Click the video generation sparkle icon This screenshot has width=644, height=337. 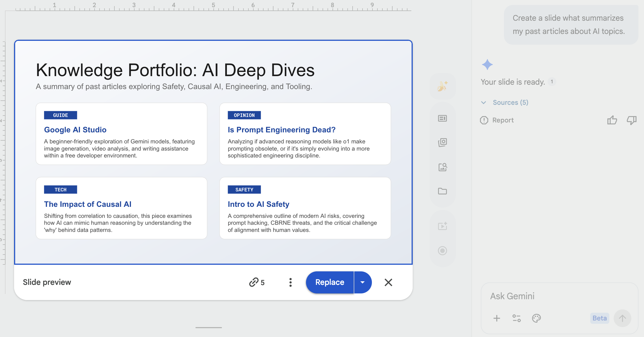(x=442, y=226)
